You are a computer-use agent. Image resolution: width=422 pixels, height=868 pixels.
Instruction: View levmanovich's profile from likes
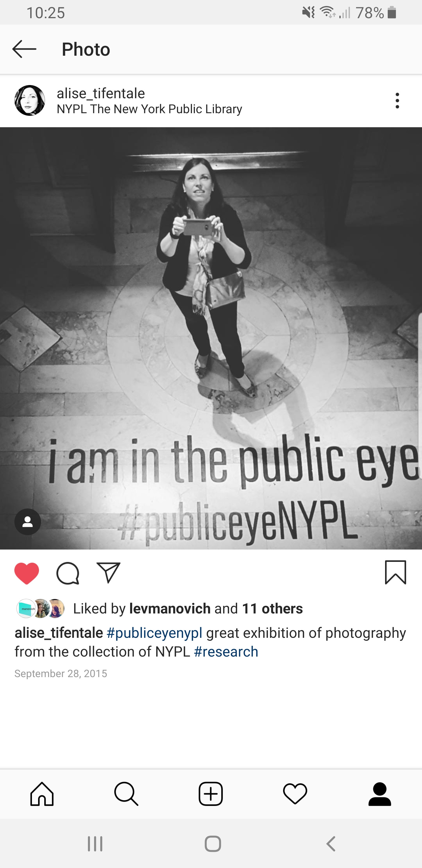click(170, 608)
